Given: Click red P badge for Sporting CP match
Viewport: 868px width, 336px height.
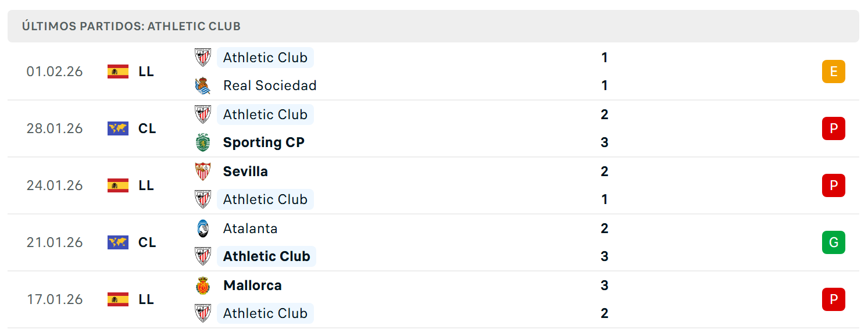Looking at the screenshot, I should pyautogui.click(x=833, y=128).
